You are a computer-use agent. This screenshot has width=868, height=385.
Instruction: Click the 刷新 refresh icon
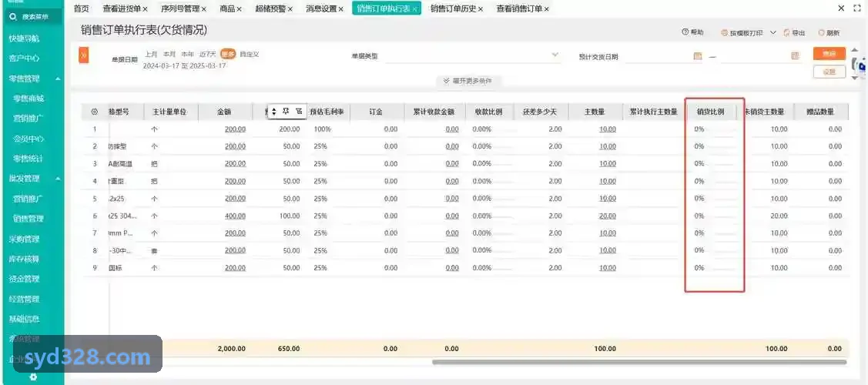coord(821,33)
